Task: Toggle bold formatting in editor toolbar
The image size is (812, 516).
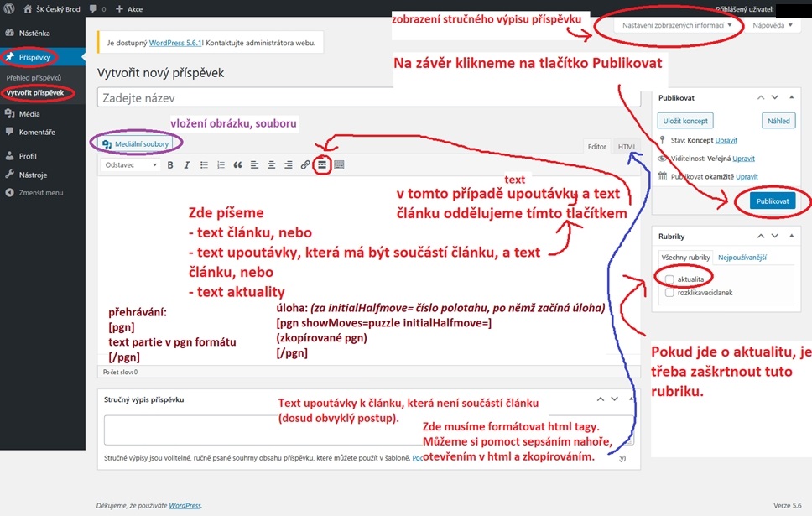Action: pyautogui.click(x=169, y=164)
